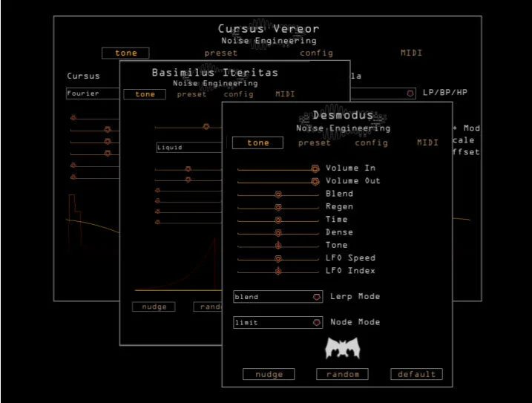Click the nudge button in Basimilus Iteritas
Screen dimensions: 532x403
[154, 307]
